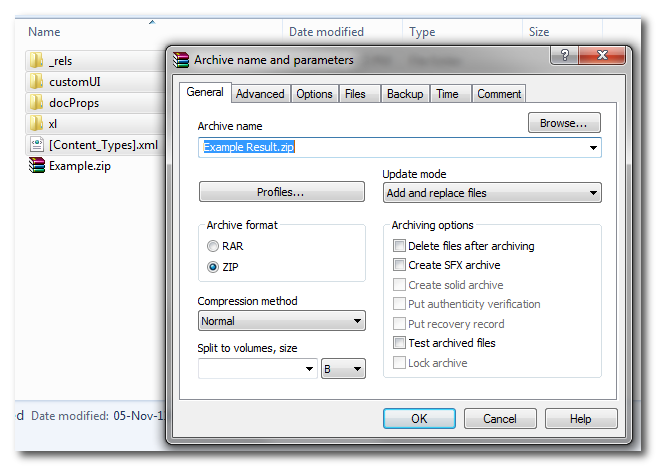Open the Update mode dropdown
The image size is (656, 466).
(491, 193)
